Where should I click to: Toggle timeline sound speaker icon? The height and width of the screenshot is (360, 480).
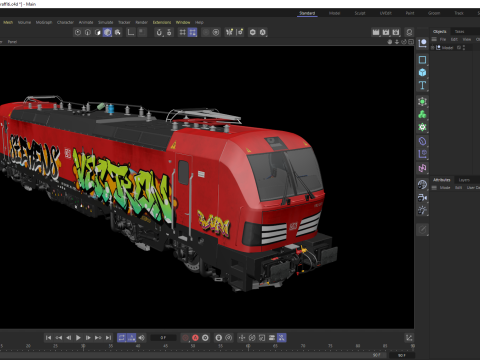pyautogui.click(x=142, y=338)
